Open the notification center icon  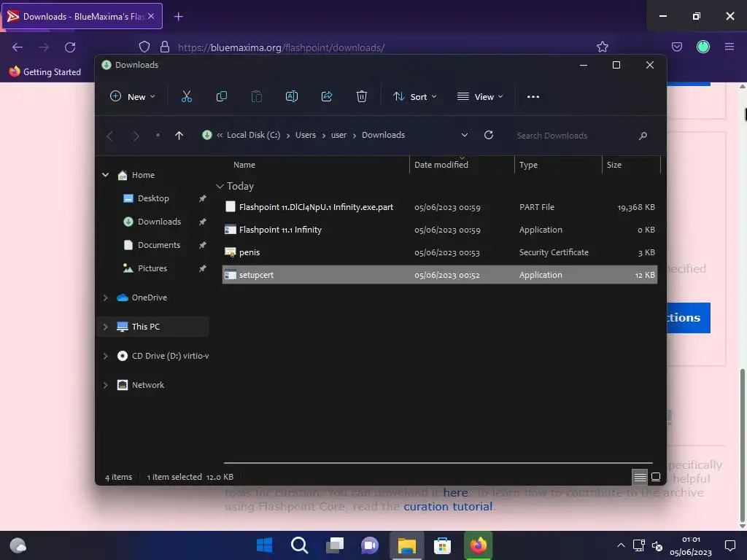pos(729,545)
